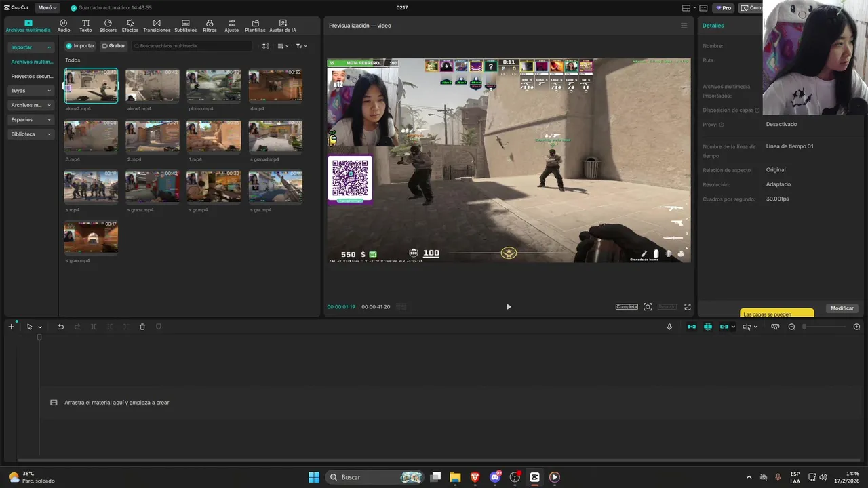Undo the last action
868x488 pixels.
(60, 327)
